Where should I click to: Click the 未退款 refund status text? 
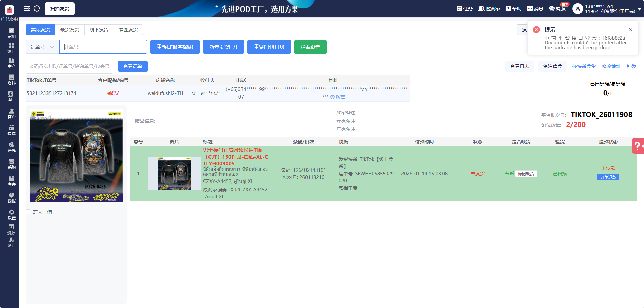click(x=608, y=168)
